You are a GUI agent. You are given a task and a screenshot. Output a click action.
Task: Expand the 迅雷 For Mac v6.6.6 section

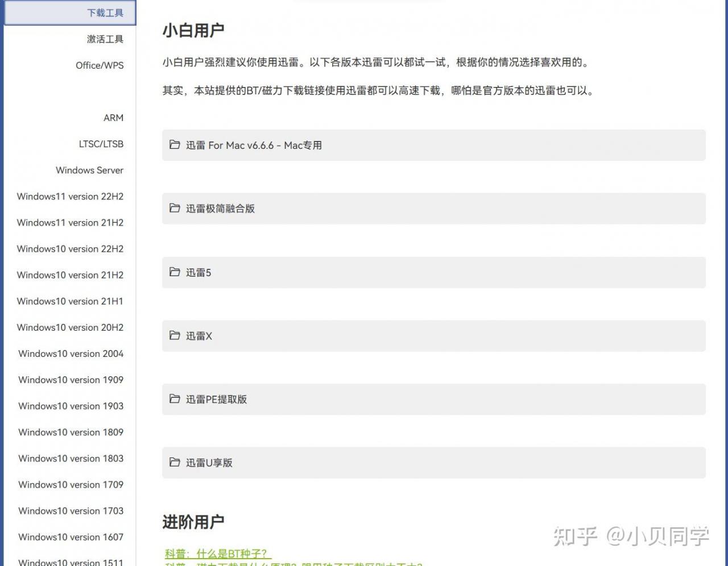(434, 145)
